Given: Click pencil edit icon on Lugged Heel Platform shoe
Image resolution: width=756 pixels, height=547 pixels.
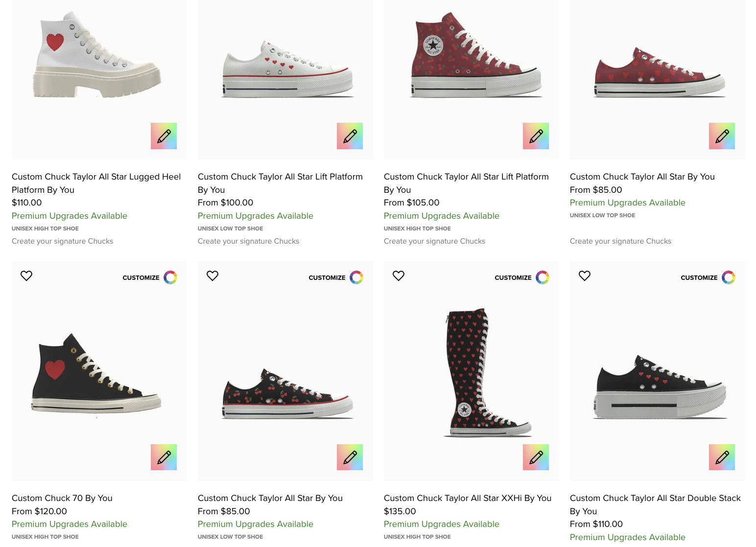Looking at the screenshot, I should [x=164, y=136].
